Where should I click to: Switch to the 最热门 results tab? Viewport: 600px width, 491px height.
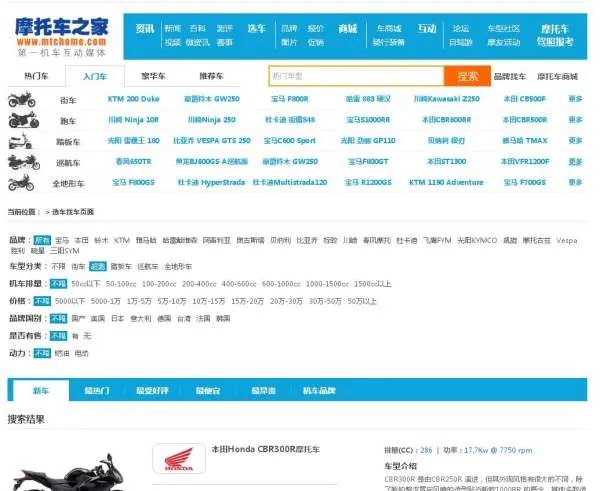(x=96, y=390)
